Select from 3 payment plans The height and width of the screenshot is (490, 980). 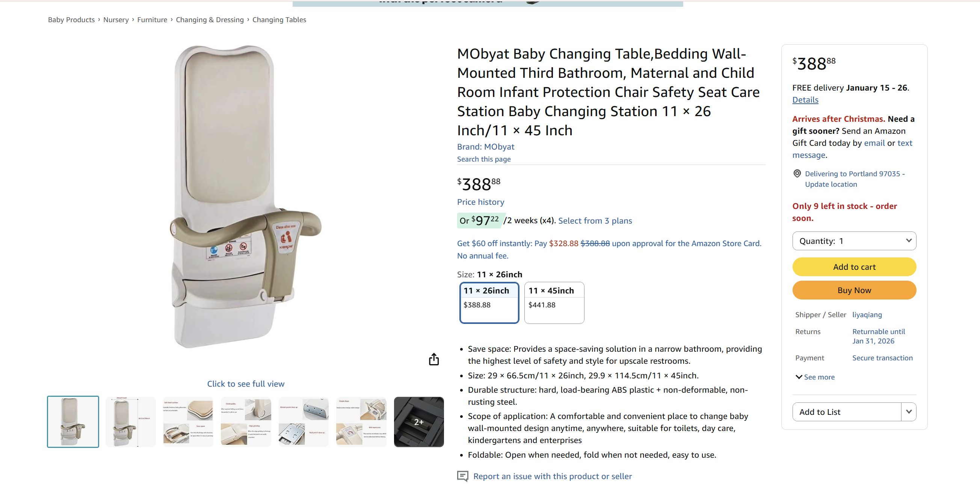[595, 221]
